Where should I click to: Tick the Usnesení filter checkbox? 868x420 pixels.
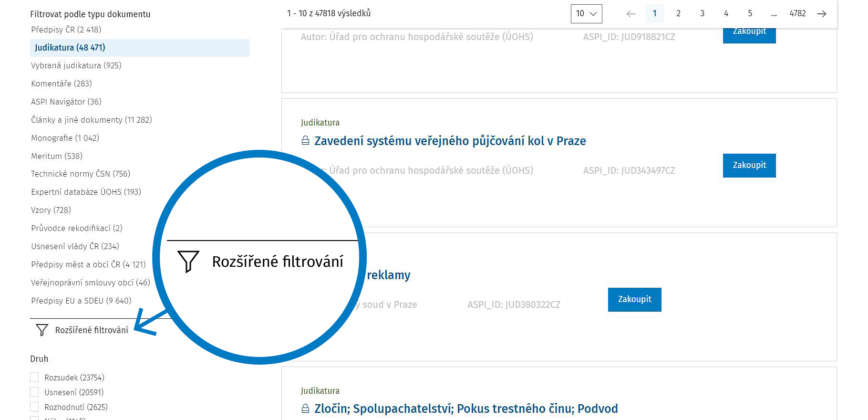click(x=34, y=392)
